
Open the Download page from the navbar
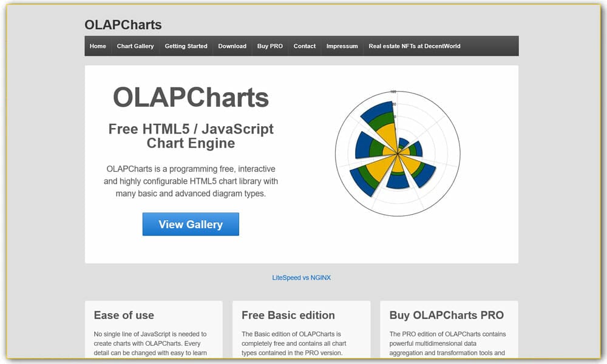coord(232,46)
